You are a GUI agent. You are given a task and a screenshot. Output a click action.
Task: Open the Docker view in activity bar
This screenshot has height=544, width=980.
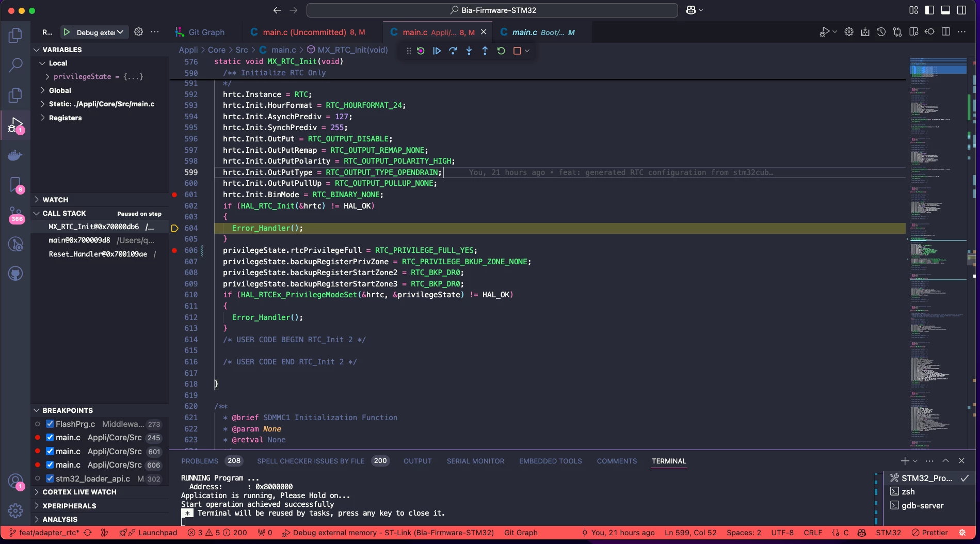tap(15, 155)
